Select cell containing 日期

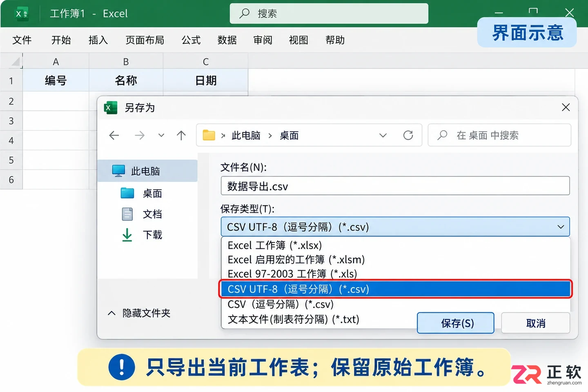coord(206,80)
